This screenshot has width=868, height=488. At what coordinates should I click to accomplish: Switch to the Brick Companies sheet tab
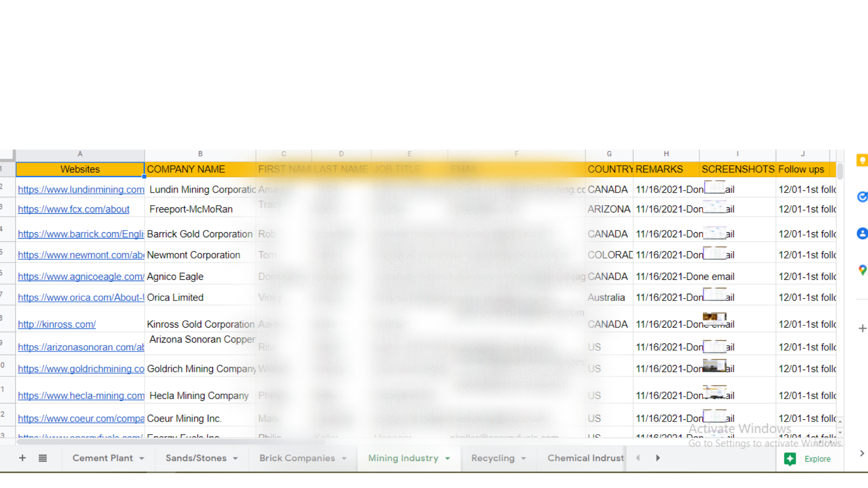point(297,458)
